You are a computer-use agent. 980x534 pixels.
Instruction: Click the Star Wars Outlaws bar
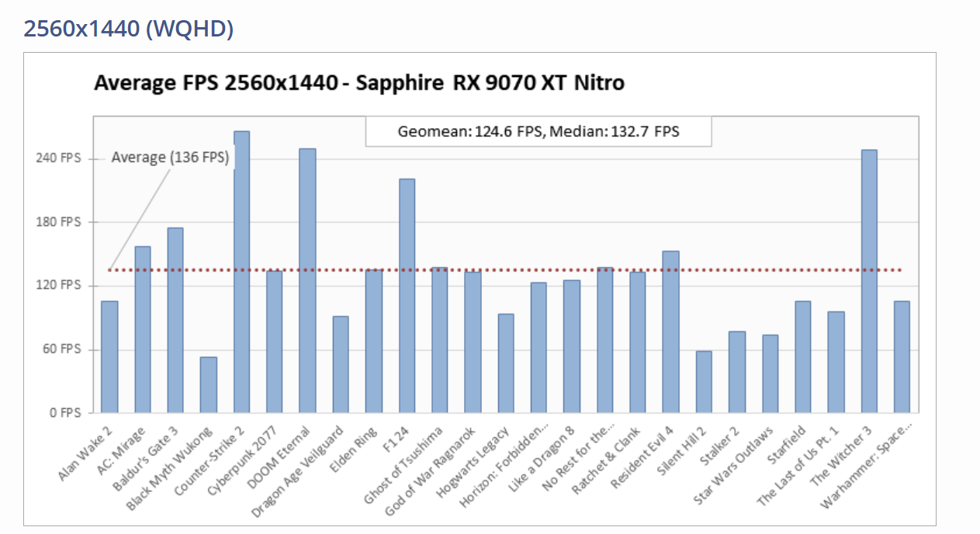click(x=770, y=374)
